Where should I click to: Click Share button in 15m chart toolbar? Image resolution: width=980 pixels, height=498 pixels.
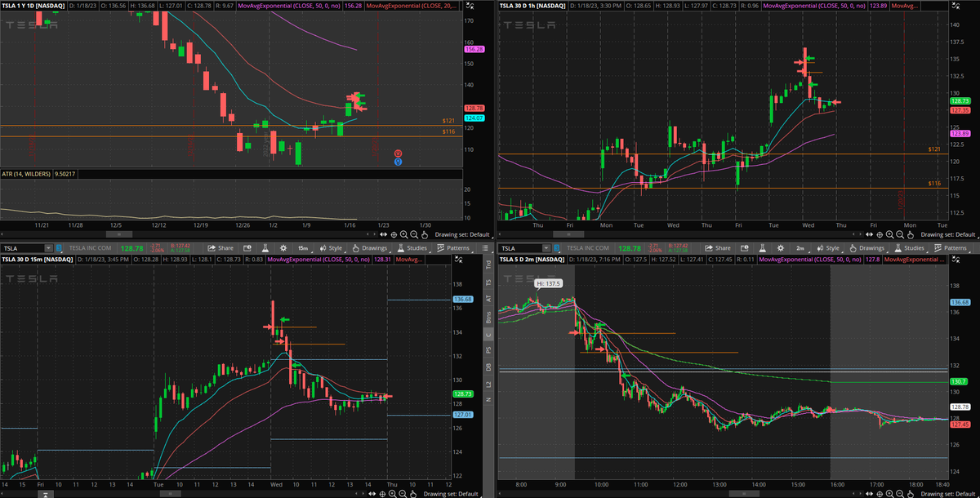tap(220, 247)
